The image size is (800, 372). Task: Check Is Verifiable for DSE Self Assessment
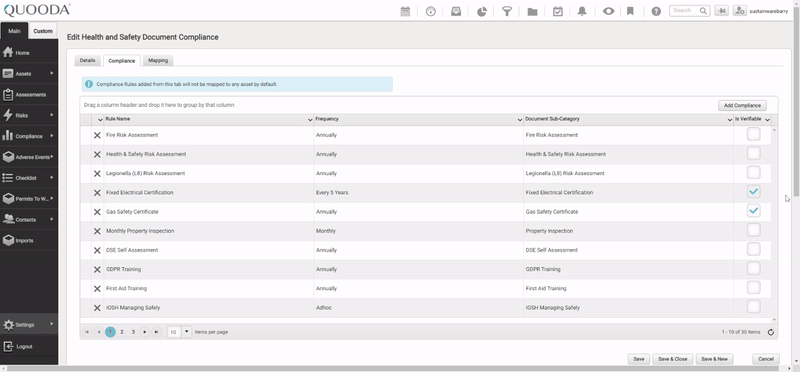click(x=753, y=249)
